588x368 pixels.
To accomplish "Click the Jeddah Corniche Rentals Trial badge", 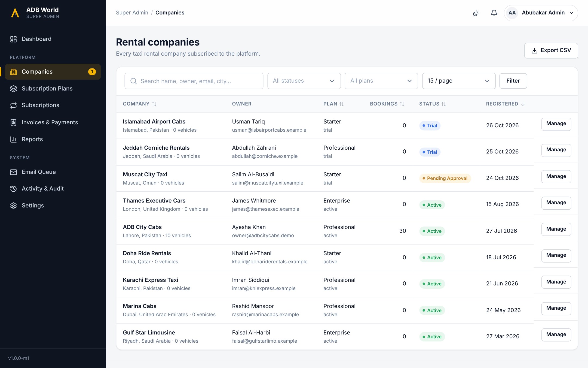I will point(430,152).
